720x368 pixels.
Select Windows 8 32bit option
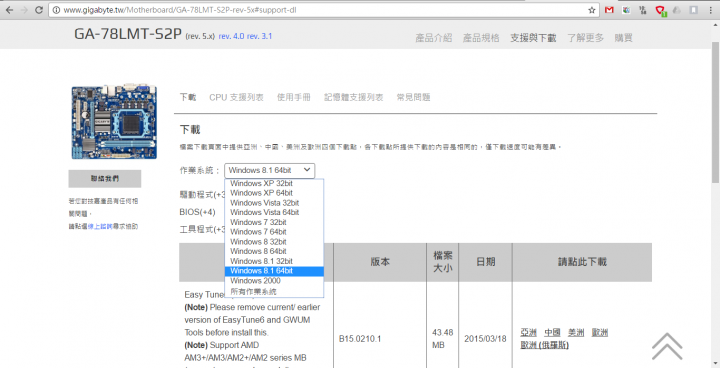(x=274, y=242)
